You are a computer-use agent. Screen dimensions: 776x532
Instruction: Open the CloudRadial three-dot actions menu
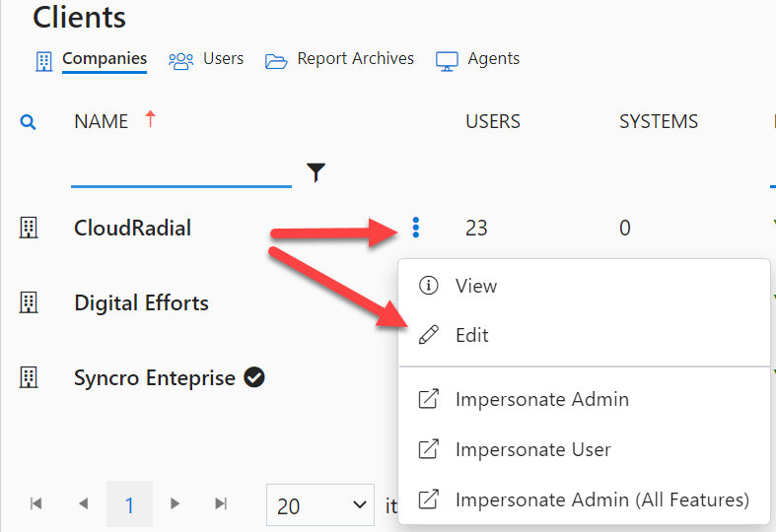[416, 228]
